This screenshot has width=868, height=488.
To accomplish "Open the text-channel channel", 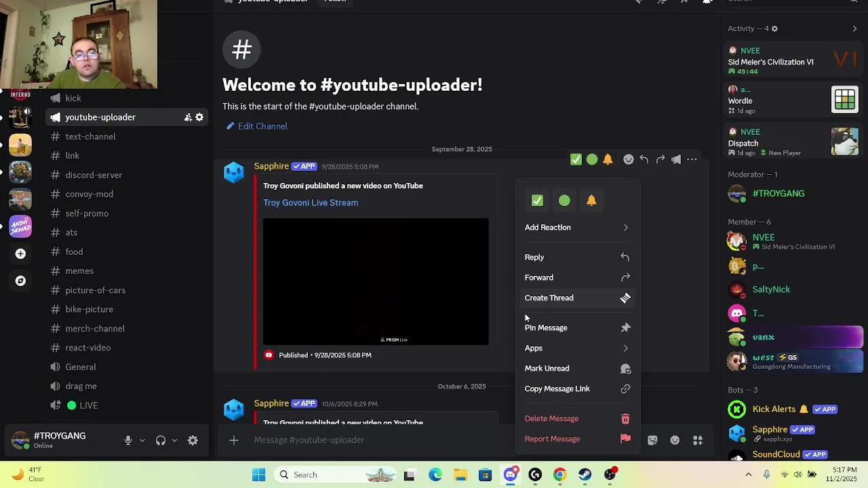I will (127, 137).
